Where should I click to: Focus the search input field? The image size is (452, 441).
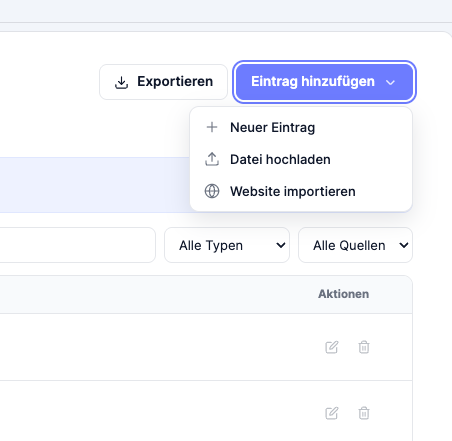(78, 245)
